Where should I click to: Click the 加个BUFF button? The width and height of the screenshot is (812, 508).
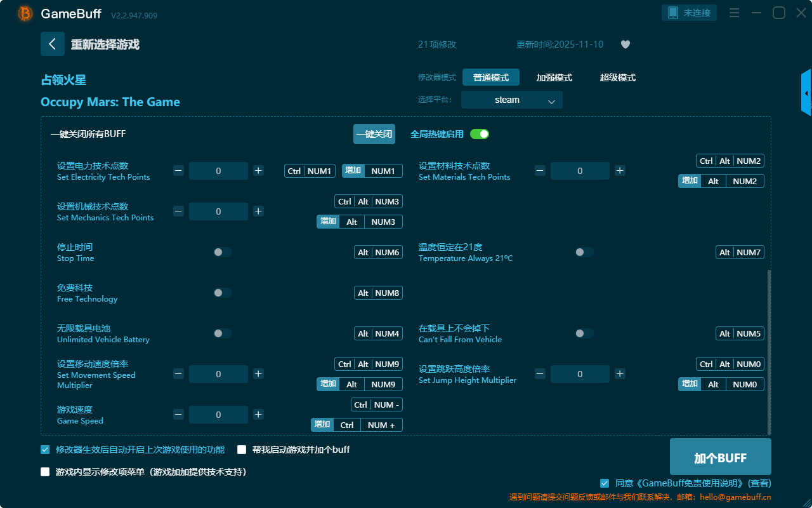click(720, 457)
